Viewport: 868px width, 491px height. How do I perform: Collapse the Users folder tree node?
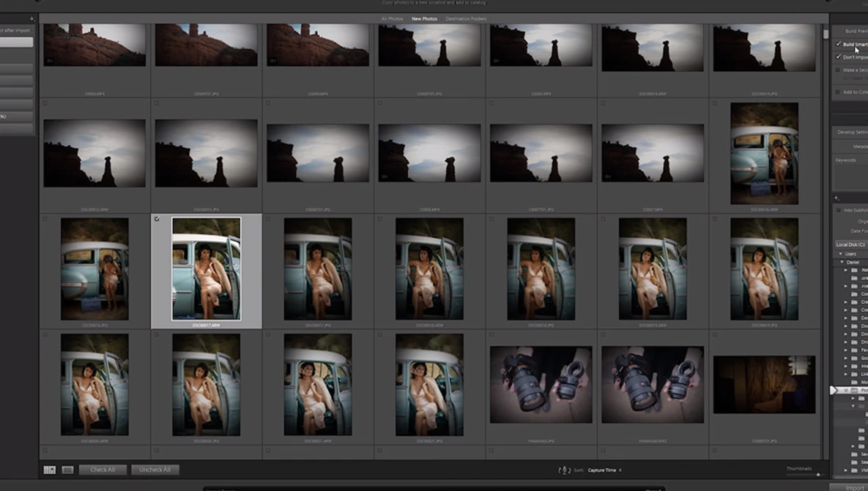pos(840,254)
